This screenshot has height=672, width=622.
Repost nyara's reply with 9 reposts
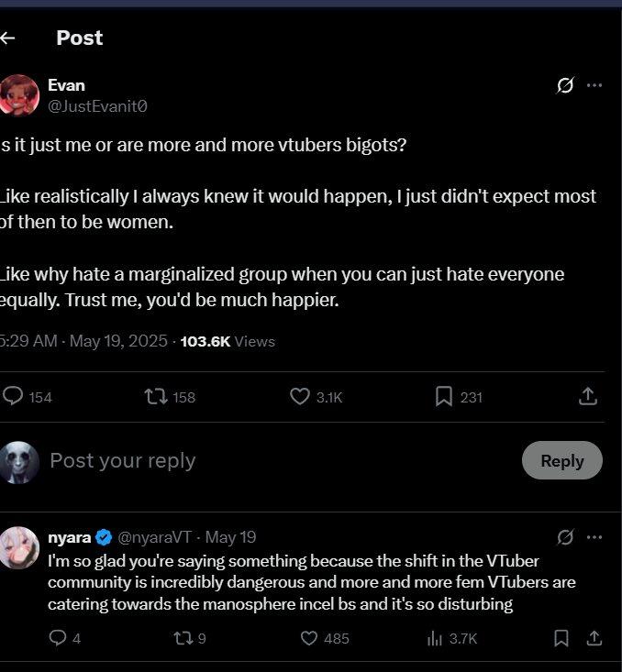[183, 637]
